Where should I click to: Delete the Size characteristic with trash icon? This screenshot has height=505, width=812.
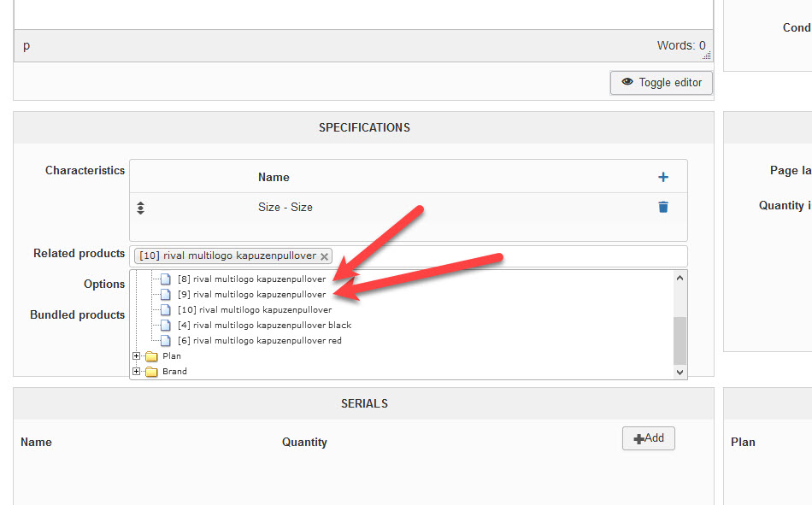[x=663, y=207]
